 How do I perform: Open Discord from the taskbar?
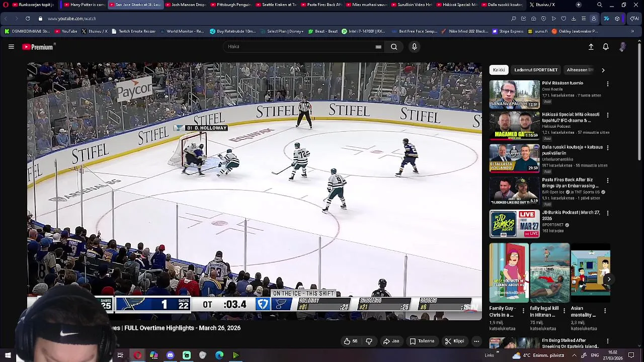170,355
